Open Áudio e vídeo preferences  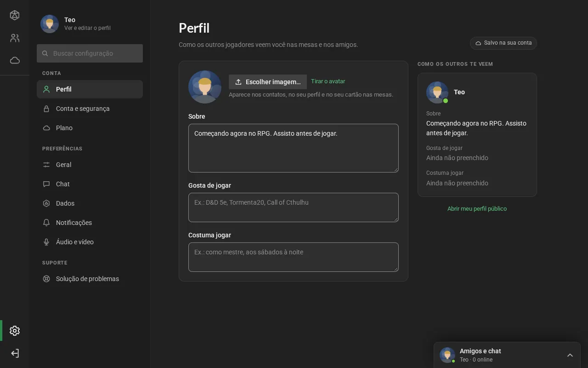pos(90,242)
